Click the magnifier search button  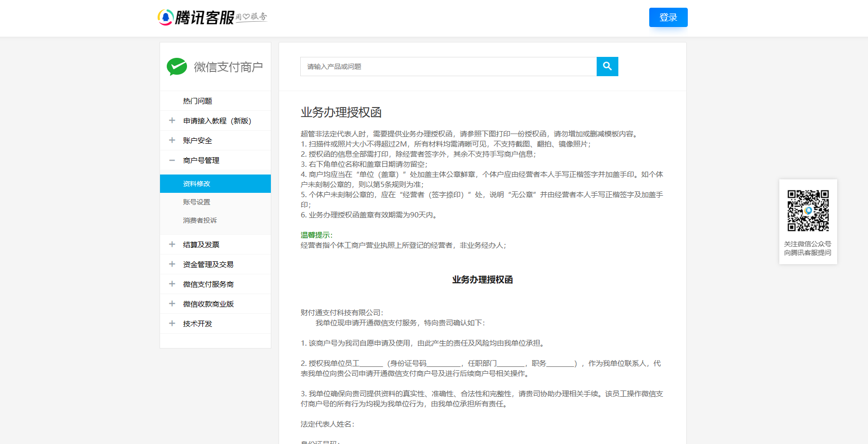coord(607,67)
